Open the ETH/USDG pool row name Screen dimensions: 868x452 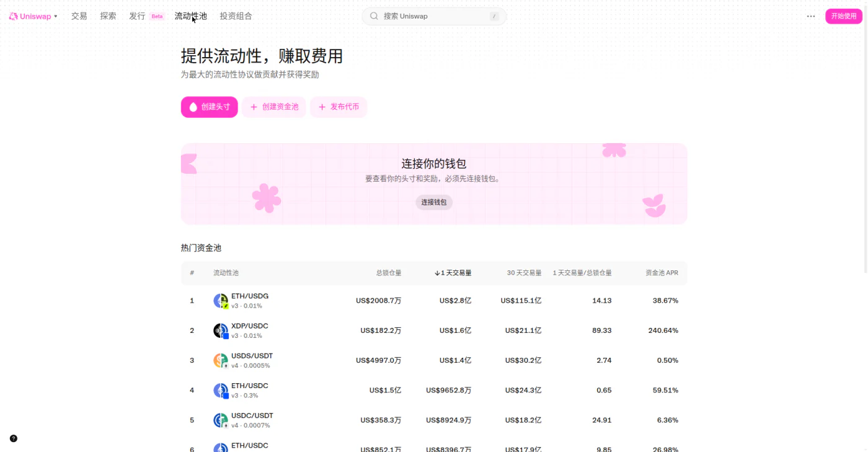250,296
